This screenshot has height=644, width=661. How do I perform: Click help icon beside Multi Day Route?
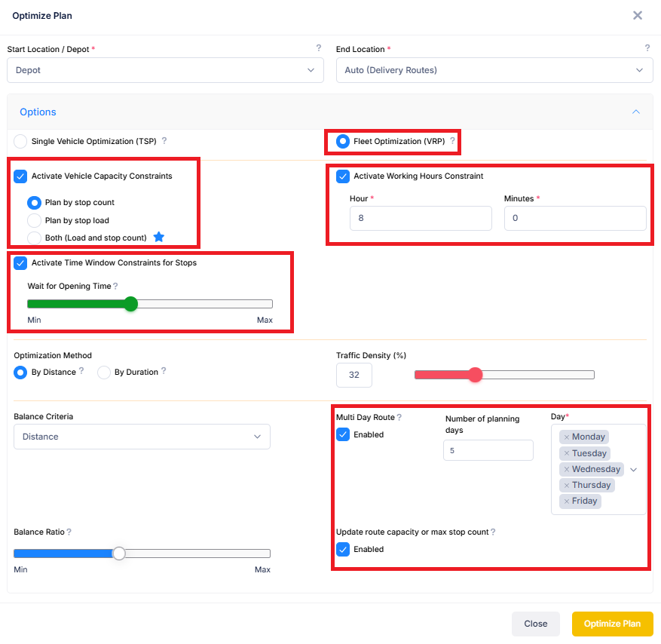pos(399,417)
